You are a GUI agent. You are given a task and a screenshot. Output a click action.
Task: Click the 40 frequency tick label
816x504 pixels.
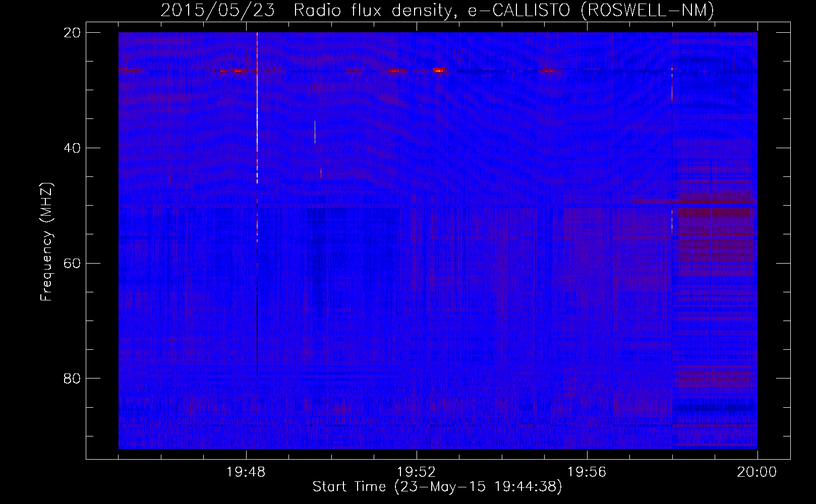pos(72,148)
